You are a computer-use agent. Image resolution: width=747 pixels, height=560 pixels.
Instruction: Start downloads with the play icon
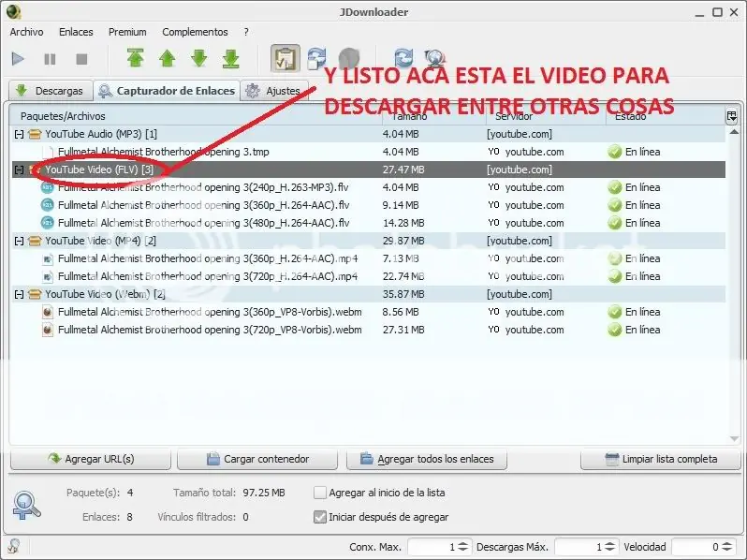pos(18,59)
